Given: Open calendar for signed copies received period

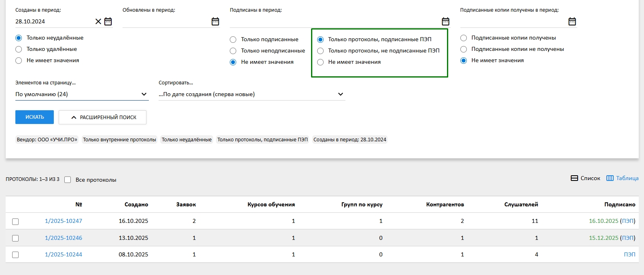Looking at the screenshot, I should pos(572,21).
